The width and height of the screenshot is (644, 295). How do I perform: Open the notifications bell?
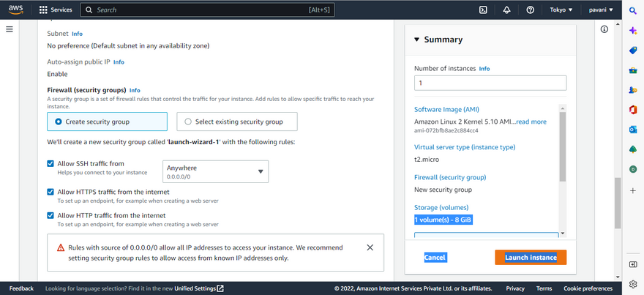pyautogui.click(x=506, y=10)
